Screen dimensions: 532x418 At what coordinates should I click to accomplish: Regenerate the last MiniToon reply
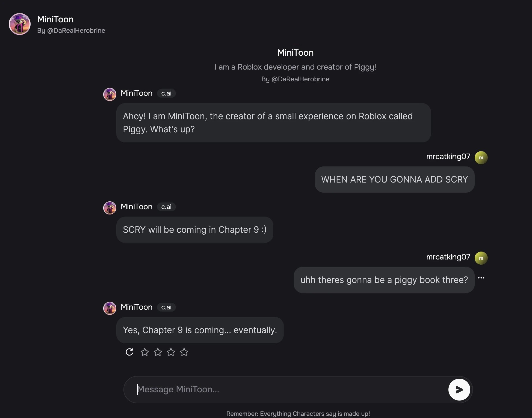(129, 352)
